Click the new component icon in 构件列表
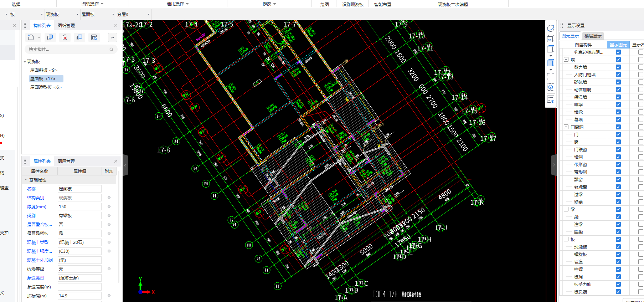Screen dimensions: 644x302 pyautogui.click(x=31, y=37)
